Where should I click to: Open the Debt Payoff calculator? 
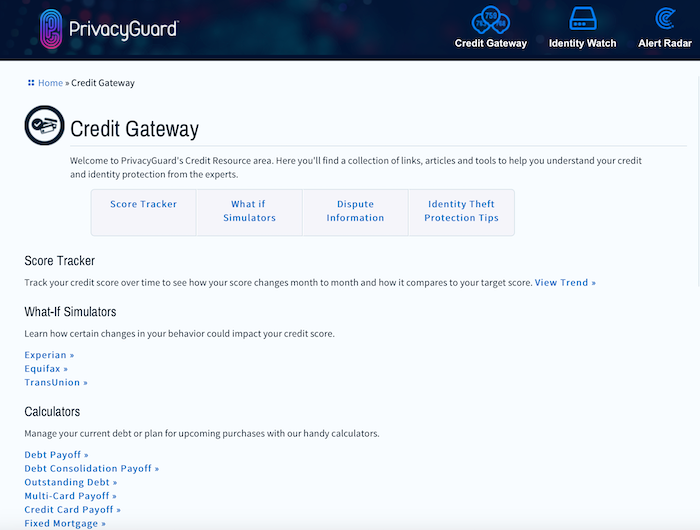tap(56, 455)
